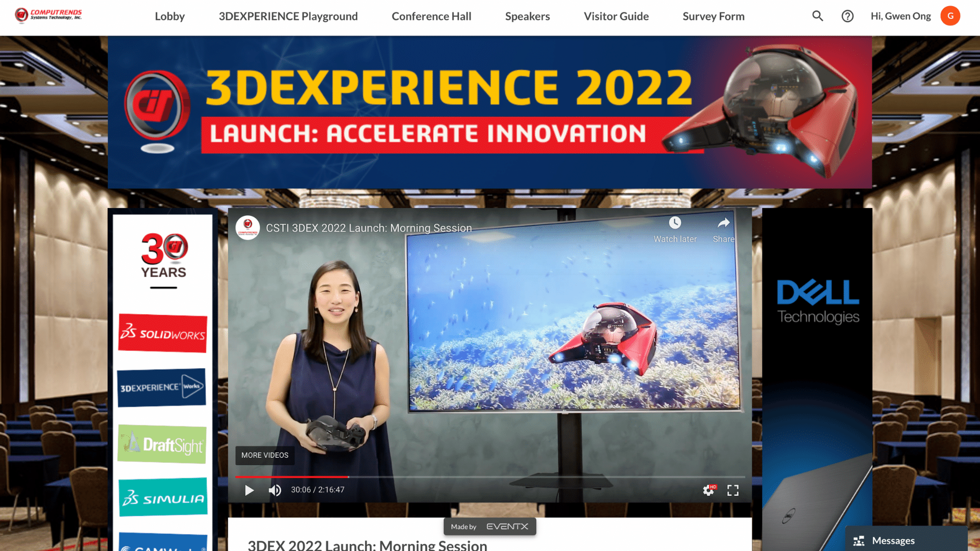The height and width of the screenshot is (551, 980).
Task: Click the Share arrow icon
Action: coord(723,223)
